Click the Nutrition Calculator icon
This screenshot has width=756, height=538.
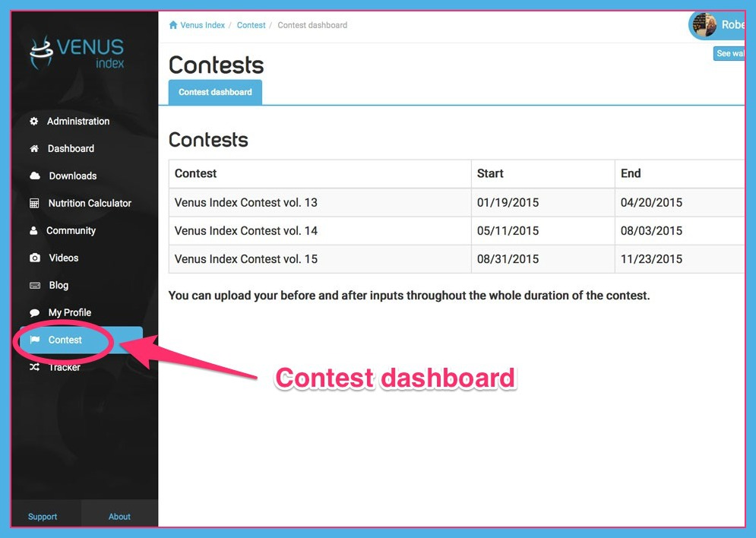34,204
